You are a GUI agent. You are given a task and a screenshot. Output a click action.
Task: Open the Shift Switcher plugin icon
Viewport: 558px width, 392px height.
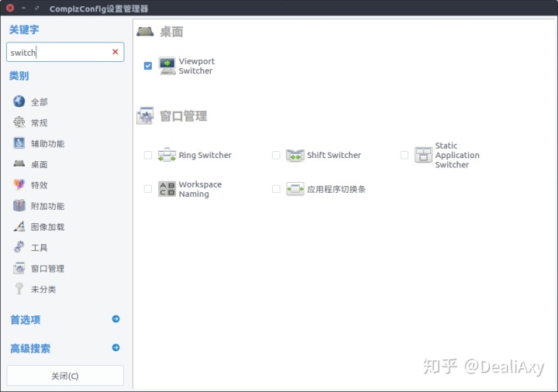[295, 155]
